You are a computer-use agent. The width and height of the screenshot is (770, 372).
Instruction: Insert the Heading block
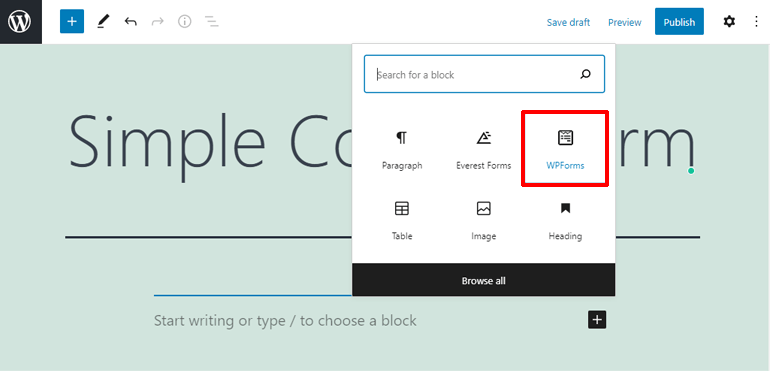click(565, 220)
